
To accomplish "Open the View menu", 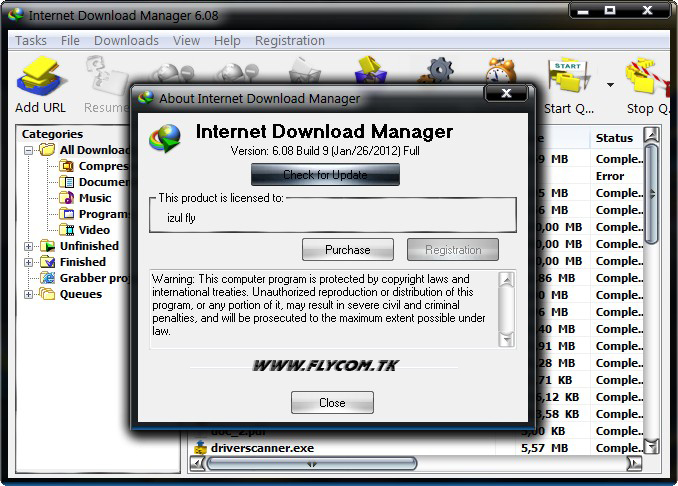I will [186, 41].
